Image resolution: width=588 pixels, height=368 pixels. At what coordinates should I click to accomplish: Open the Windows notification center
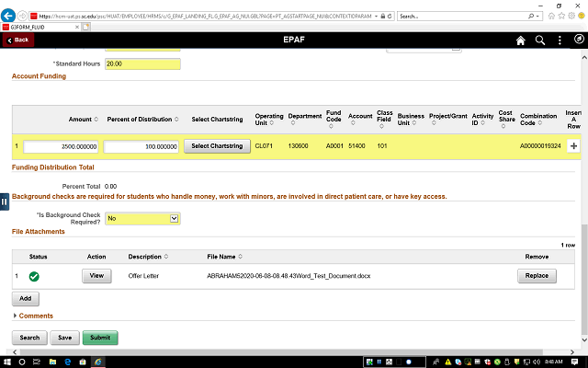(574, 362)
